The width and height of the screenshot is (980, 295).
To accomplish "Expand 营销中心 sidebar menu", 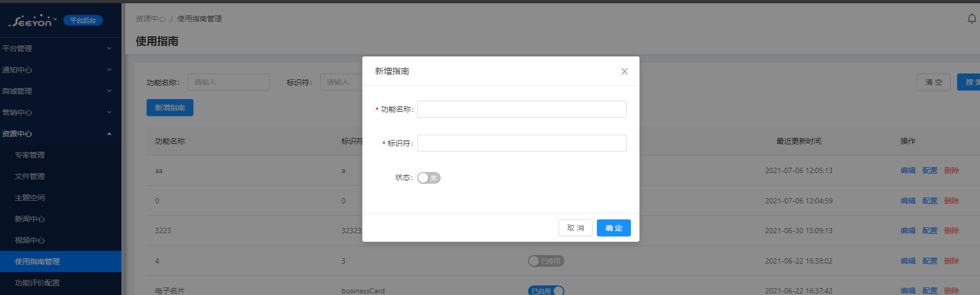I will [x=61, y=112].
